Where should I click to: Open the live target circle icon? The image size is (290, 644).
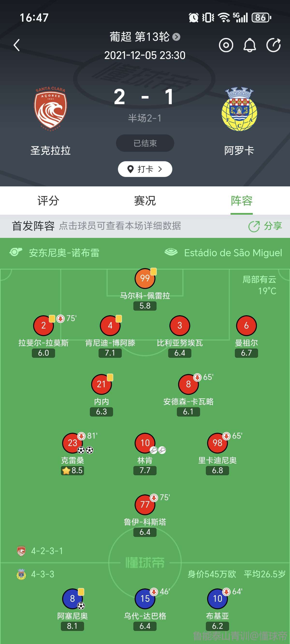click(226, 45)
